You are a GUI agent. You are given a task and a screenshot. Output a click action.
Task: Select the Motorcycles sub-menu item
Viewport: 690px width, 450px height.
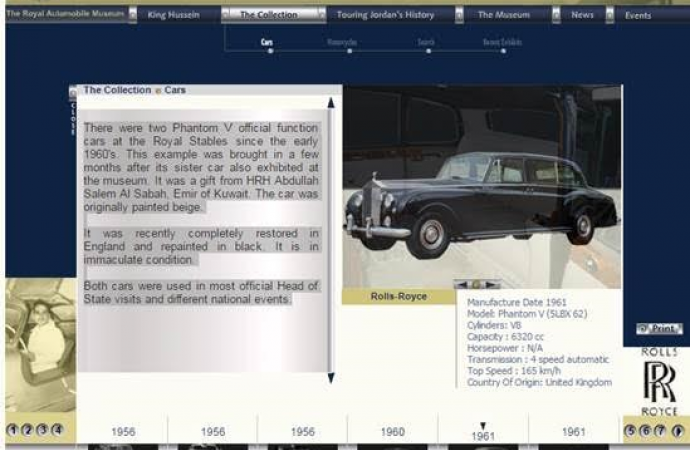pyautogui.click(x=342, y=42)
